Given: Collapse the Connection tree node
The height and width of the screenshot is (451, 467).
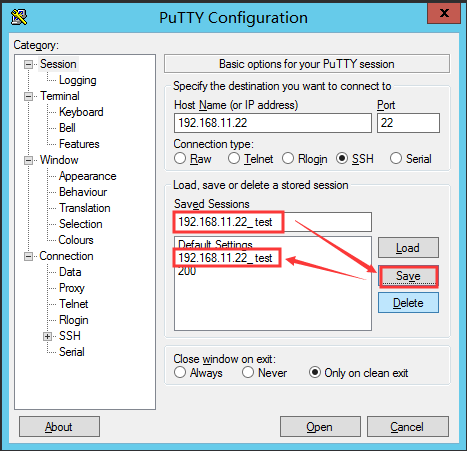Looking at the screenshot, I should pyautogui.click(x=29, y=256).
